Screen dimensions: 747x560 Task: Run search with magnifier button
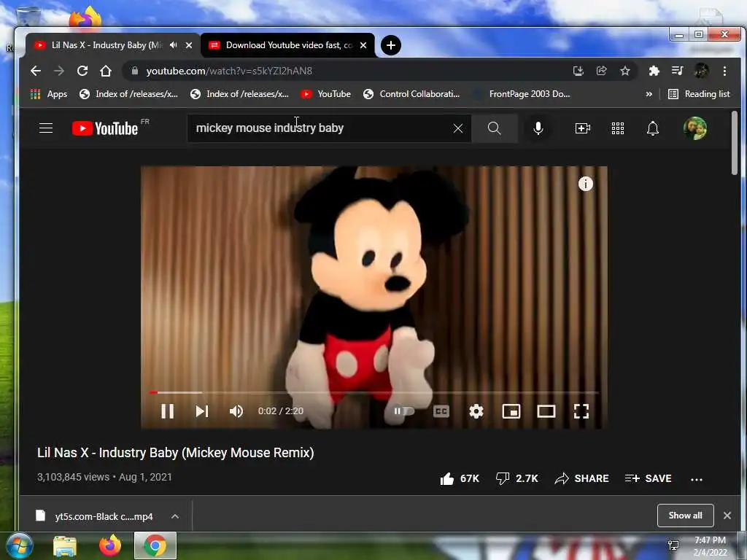(495, 128)
